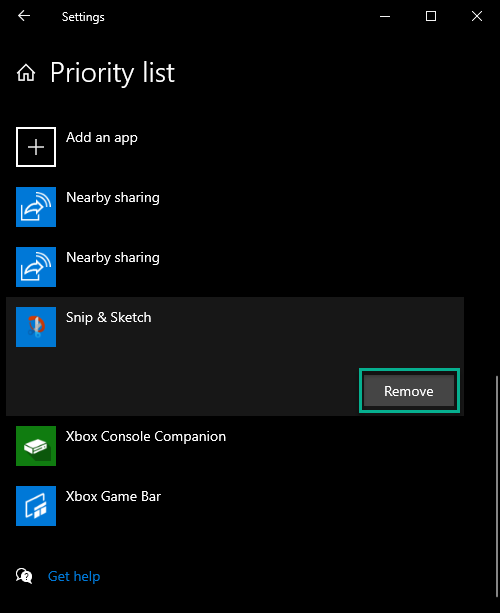Image resolution: width=500 pixels, height=613 pixels.
Task: Select the Xbox Console Companion icon
Action: (36, 446)
